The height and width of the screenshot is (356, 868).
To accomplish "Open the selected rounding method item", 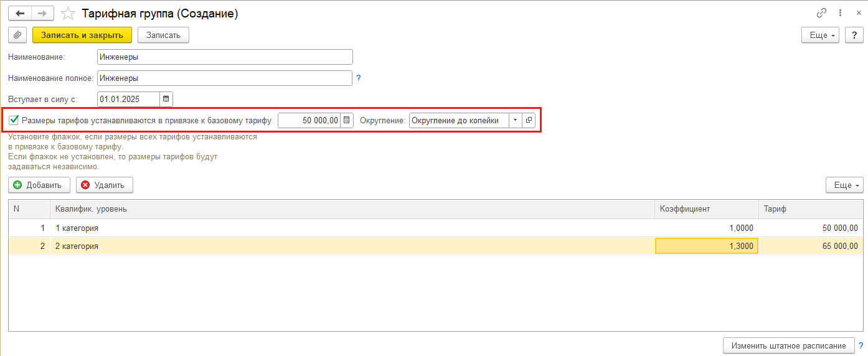I will (529, 120).
